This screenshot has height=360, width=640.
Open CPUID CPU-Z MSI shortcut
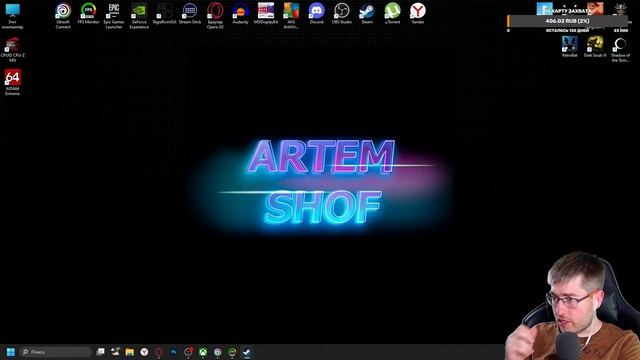(x=12, y=49)
